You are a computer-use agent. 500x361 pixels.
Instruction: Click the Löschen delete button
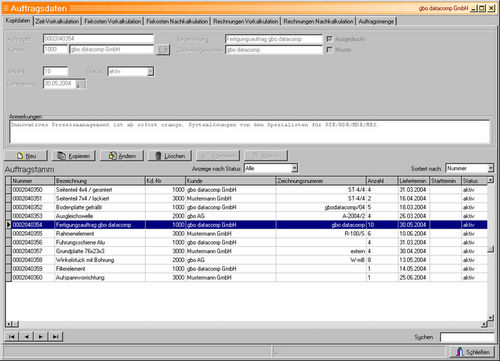(170, 156)
